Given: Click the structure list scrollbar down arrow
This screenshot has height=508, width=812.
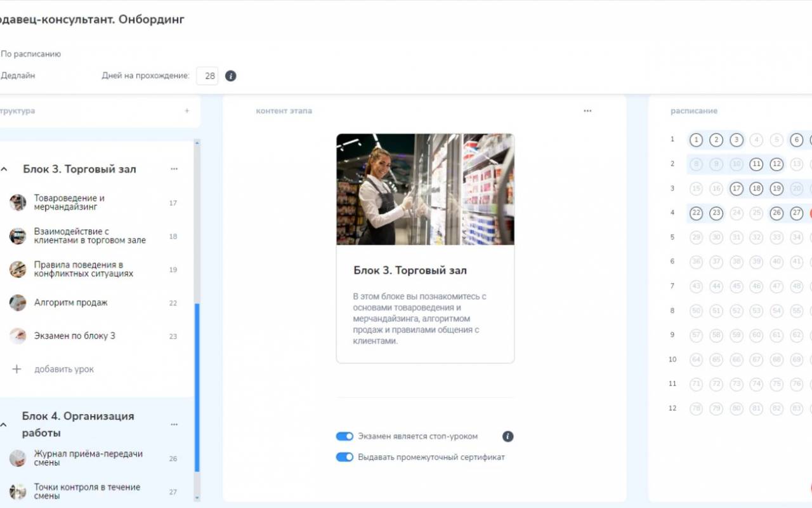Looking at the screenshot, I should point(197,498).
